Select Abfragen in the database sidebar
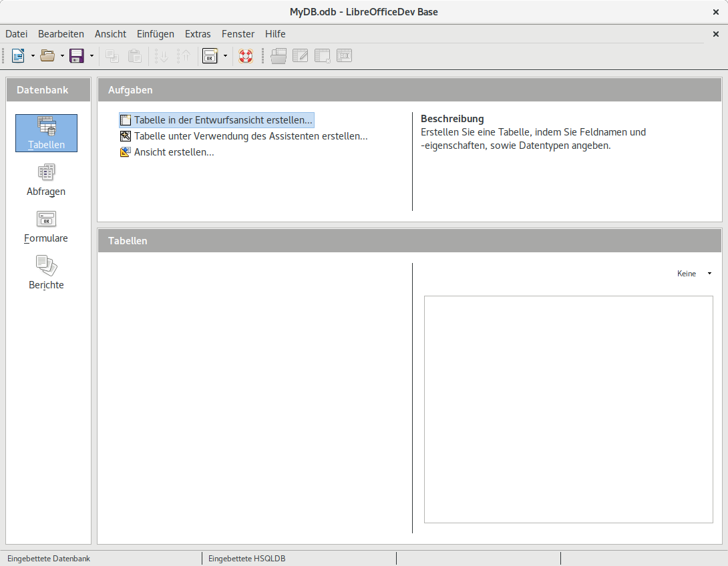The image size is (728, 566). tap(46, 180)
